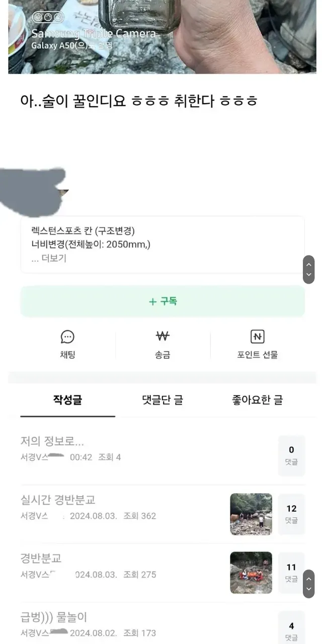This screenshot has width=322, height=644.
Task: Open the 좋아요한 글 tab
Action: (257, 400)
